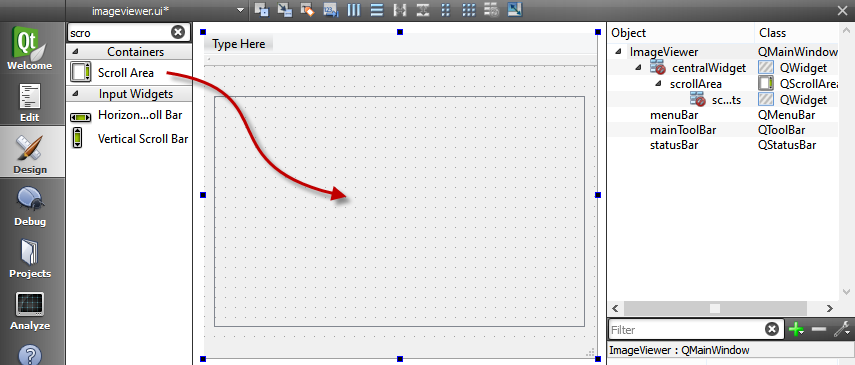Click the object inspector horizontal scrollbar
The width and height of the screenshot is (855, 365).
pyautogui.click(x=723, y=308)
